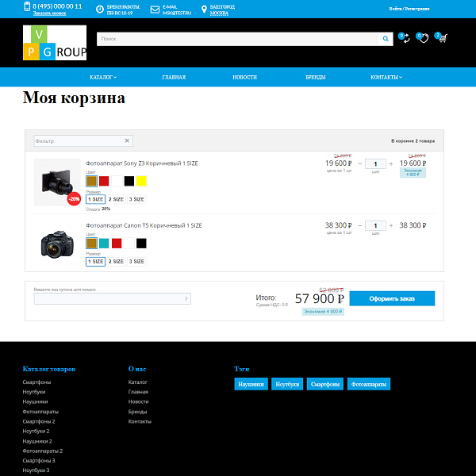The image size is (476, 476).
Task: Open the compare items icon in header
Action: click(405, 38)
